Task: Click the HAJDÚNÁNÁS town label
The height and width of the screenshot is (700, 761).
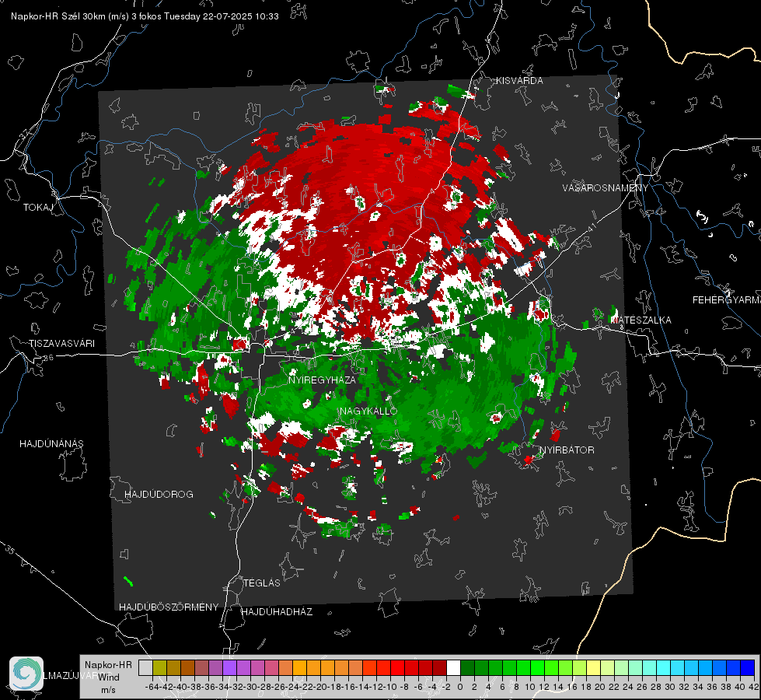Action: pos(51,444)
